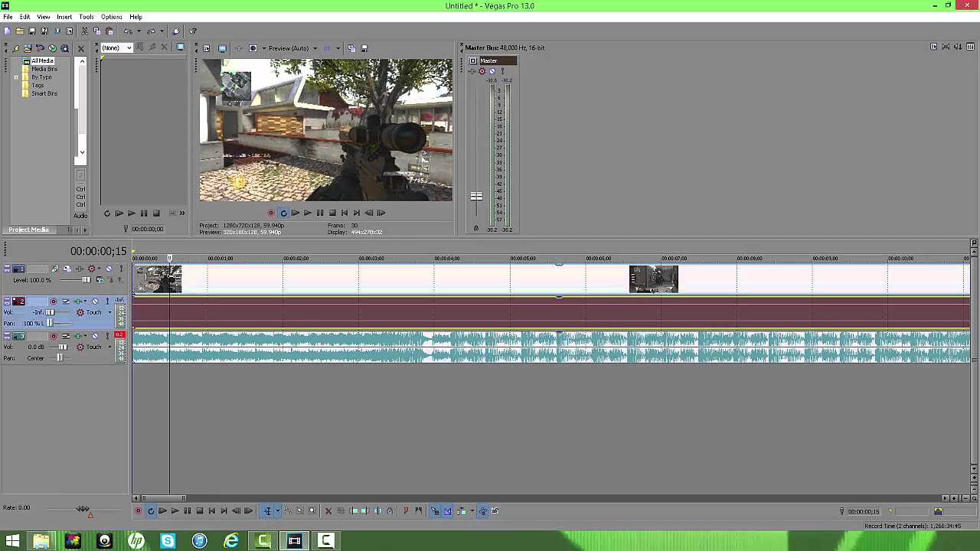Open track 1 automation settings gear

[91, 269]
